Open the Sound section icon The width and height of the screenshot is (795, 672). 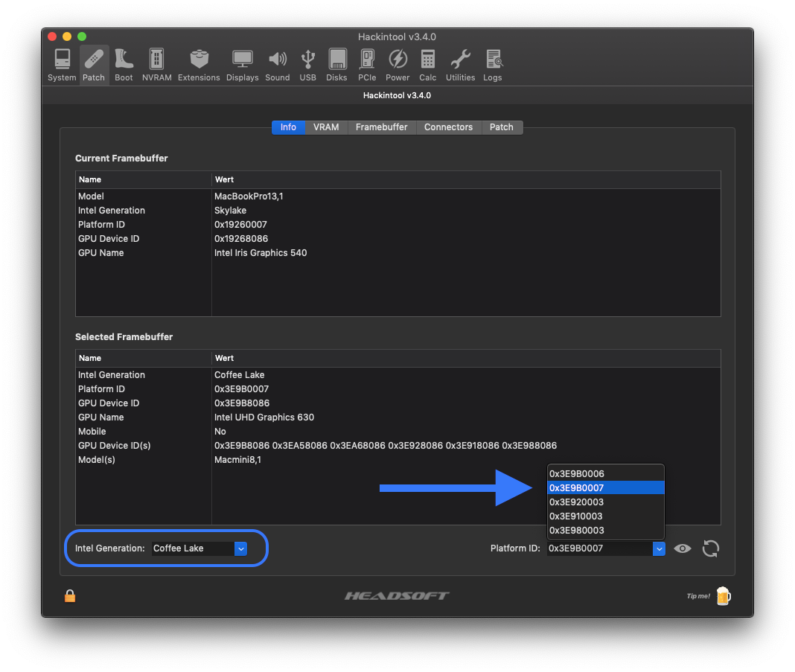click(277, 64)
